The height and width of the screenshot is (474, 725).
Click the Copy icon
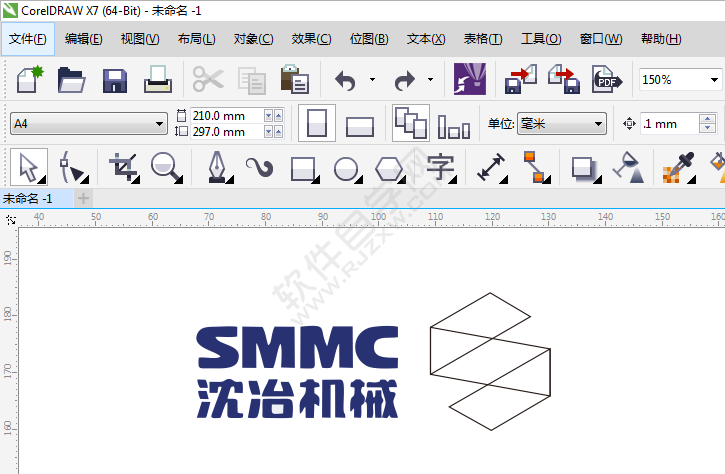tap(252, 80)
